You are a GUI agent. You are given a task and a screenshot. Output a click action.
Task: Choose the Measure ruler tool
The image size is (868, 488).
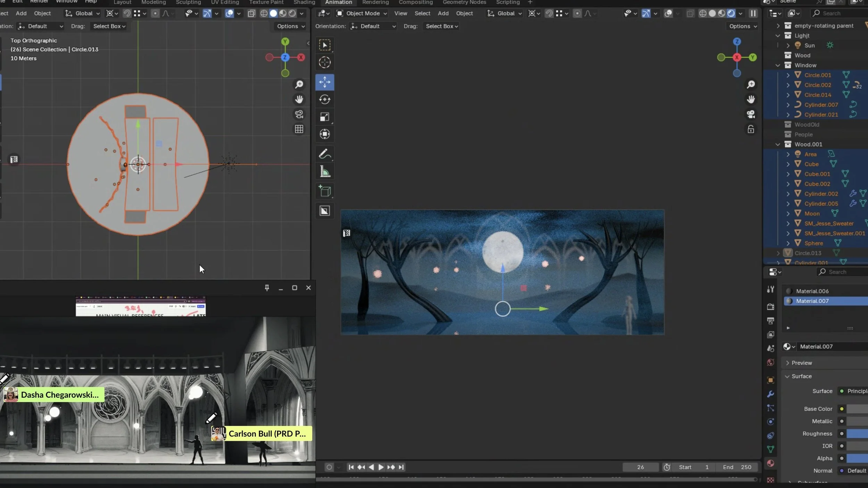[325, 171]
